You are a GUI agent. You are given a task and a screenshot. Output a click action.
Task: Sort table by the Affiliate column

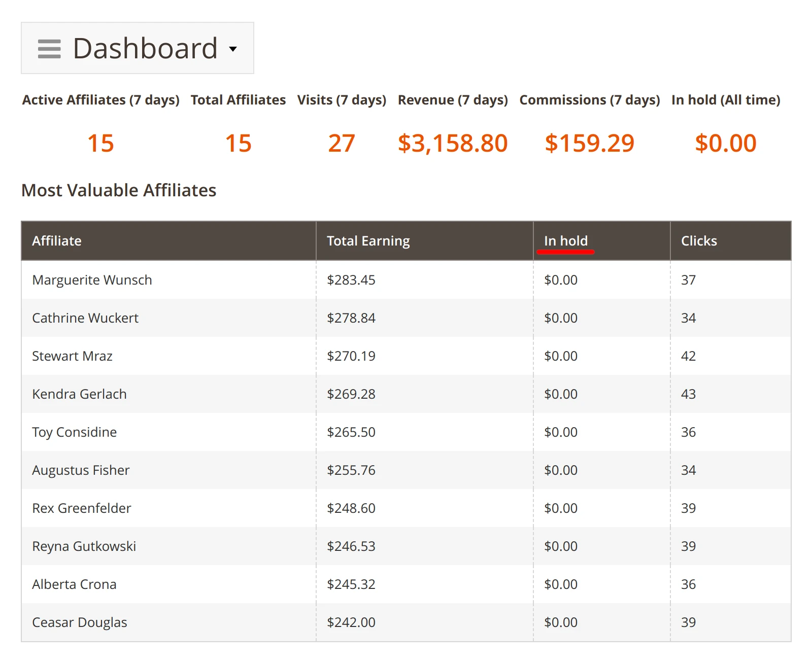click(x=57, y=240)
